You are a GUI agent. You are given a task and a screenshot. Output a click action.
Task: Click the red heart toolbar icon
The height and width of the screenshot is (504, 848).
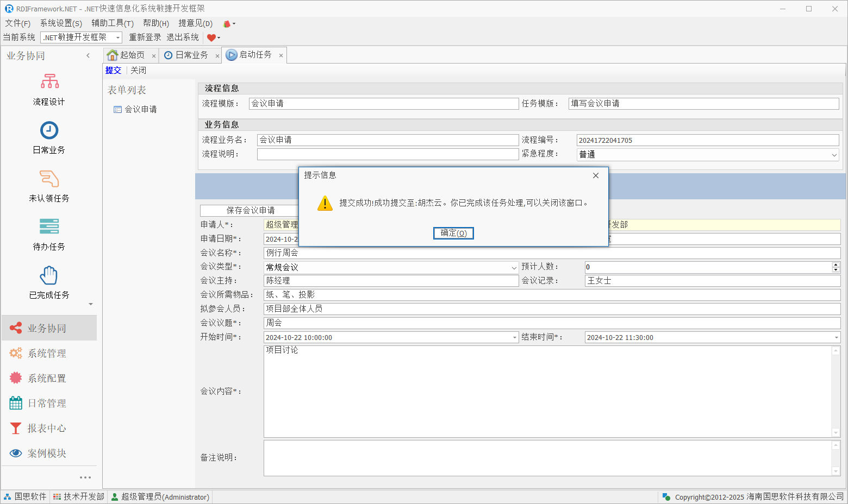tap(211, 37)
